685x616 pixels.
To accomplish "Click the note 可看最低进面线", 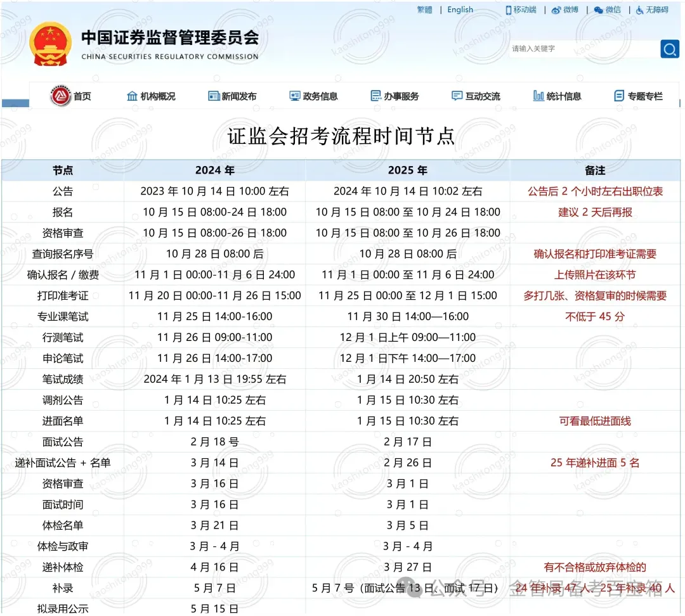I will point(595,421).
